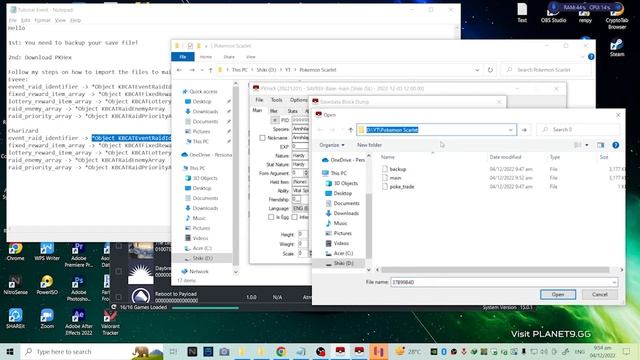Toggle the Nickname checkbox in PKHeX

click(x=262, y=138)
